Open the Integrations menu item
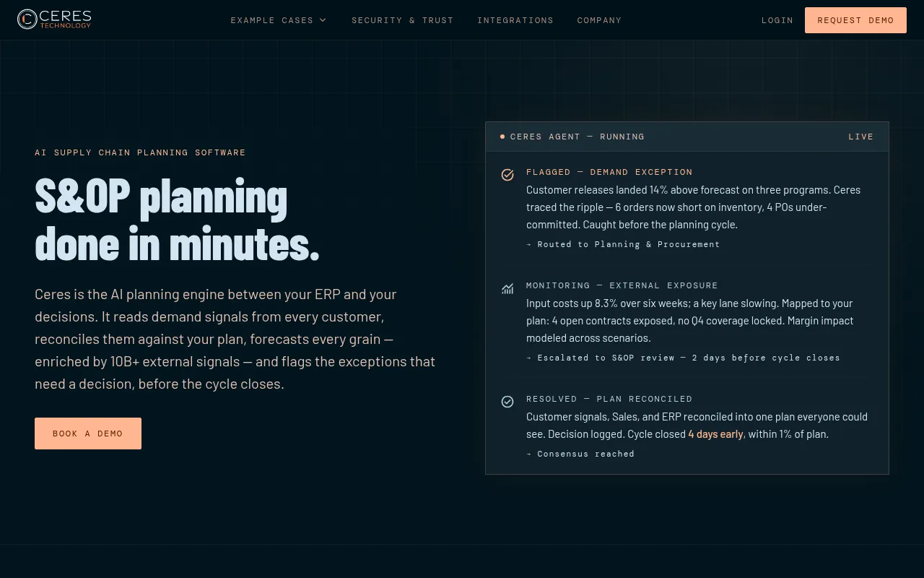Image resolution: width=924 pixels, height=578 pixels. tap(515, 20)
